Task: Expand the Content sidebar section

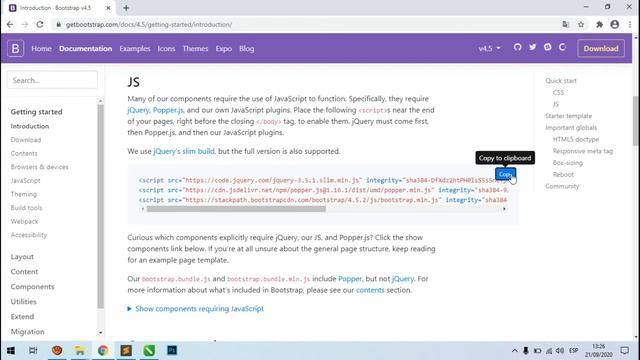Action: point(24,272)
